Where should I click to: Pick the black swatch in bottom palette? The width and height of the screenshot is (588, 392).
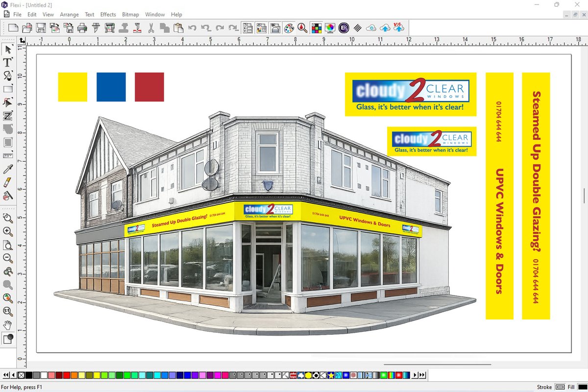click(x=29, y=375)
